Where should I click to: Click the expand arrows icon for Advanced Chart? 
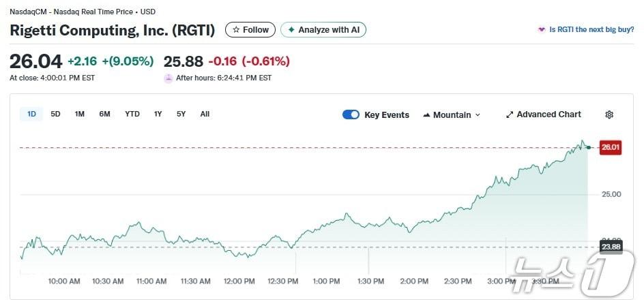(509, 114)
